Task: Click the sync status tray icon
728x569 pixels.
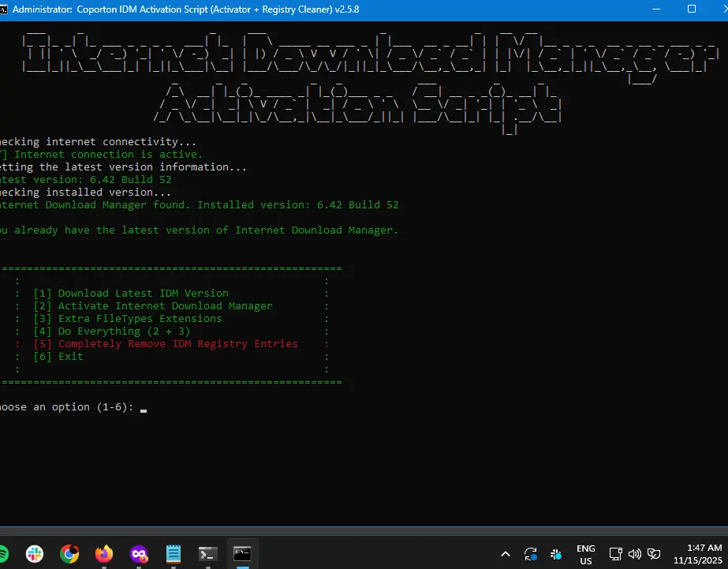Action: 531,554
